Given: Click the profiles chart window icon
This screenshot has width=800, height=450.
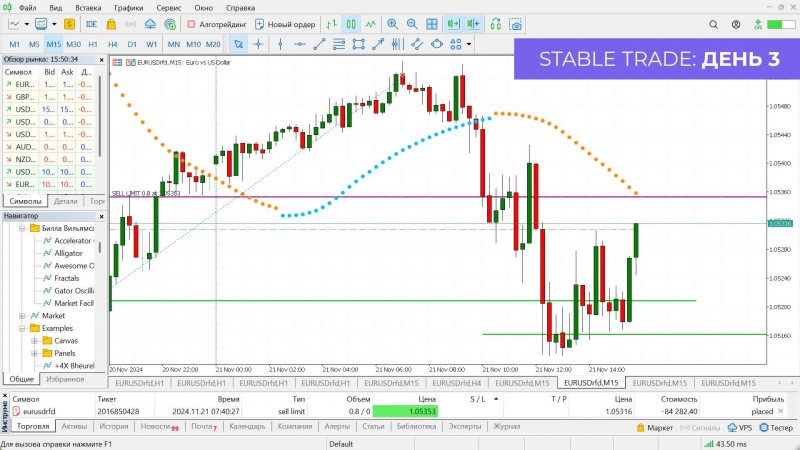Looking at the screenshot, I should 41,24.
